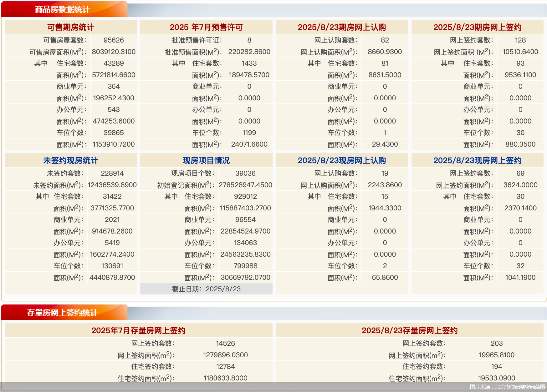Click the 2025/8/23现房网上签约 header

[478, 160]
